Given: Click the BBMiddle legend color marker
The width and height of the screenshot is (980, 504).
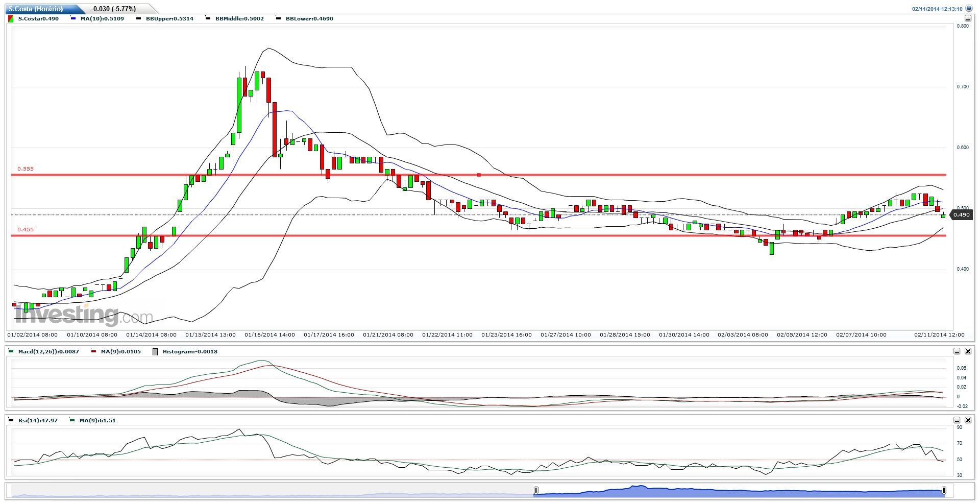Looking at the screenshot, I should 208,18.
